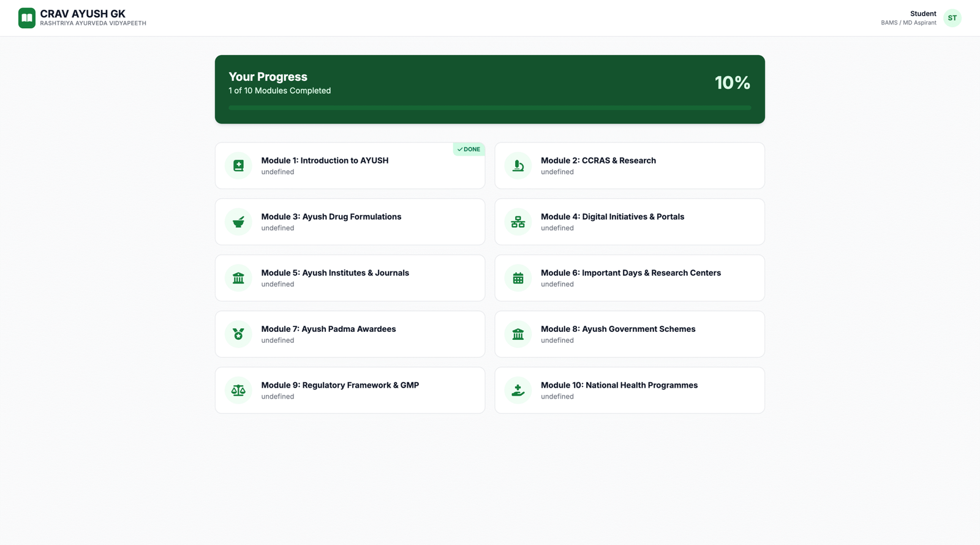This screenshot has width=980, height=545.
Task: Click the institution icon for Module 5
Action: pyautogui.click(x=238, y=278)
